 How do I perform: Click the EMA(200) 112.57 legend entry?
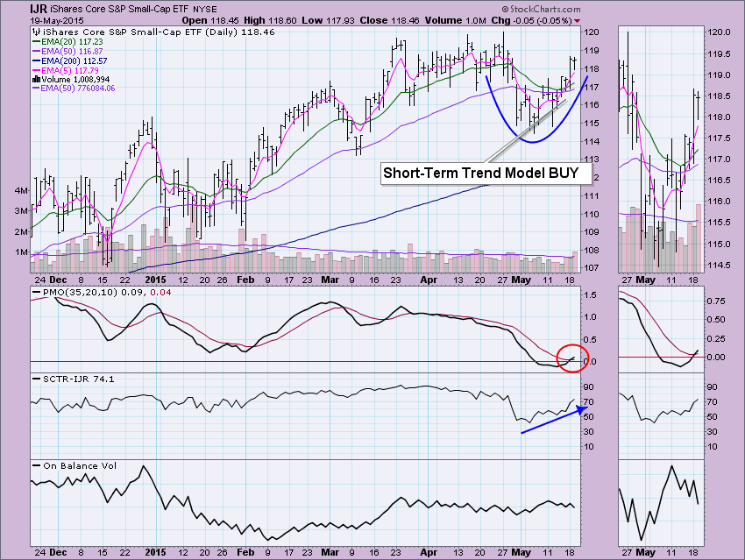[70, 60]
